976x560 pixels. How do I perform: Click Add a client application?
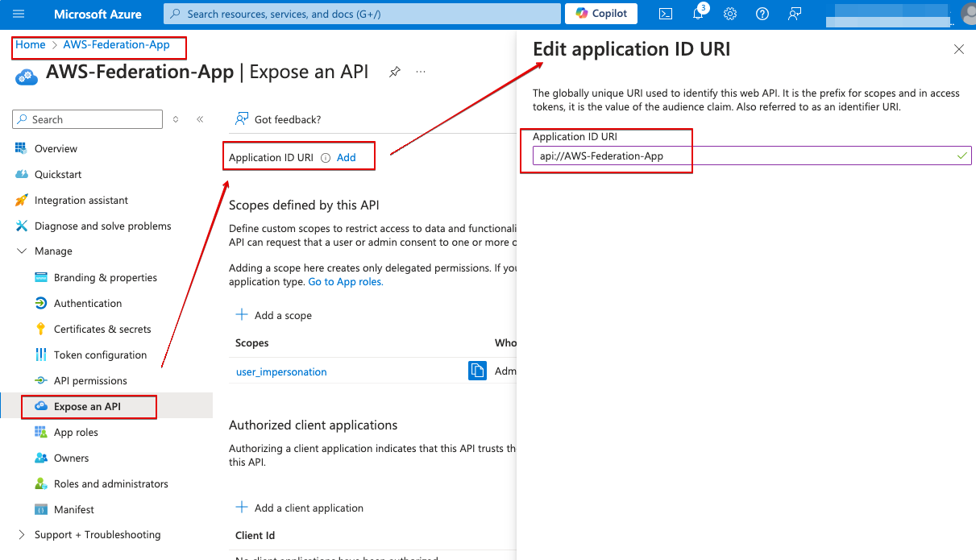tap(300, 508)
